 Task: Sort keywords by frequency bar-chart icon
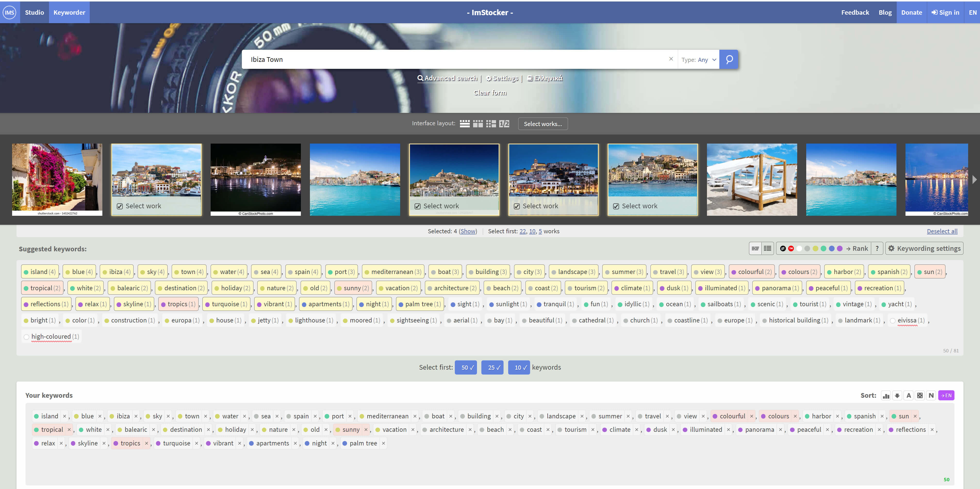(x=886, y=395)
